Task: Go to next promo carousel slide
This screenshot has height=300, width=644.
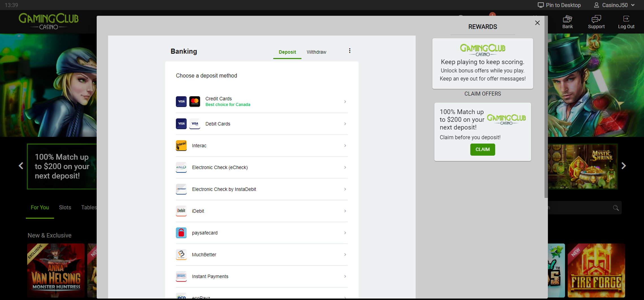Action: pos(623,166)
